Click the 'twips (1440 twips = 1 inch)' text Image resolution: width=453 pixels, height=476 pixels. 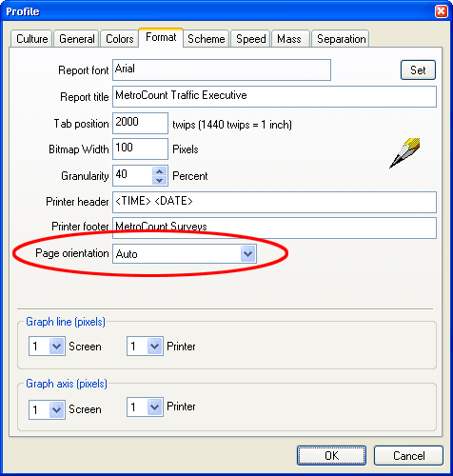point(232,125)
